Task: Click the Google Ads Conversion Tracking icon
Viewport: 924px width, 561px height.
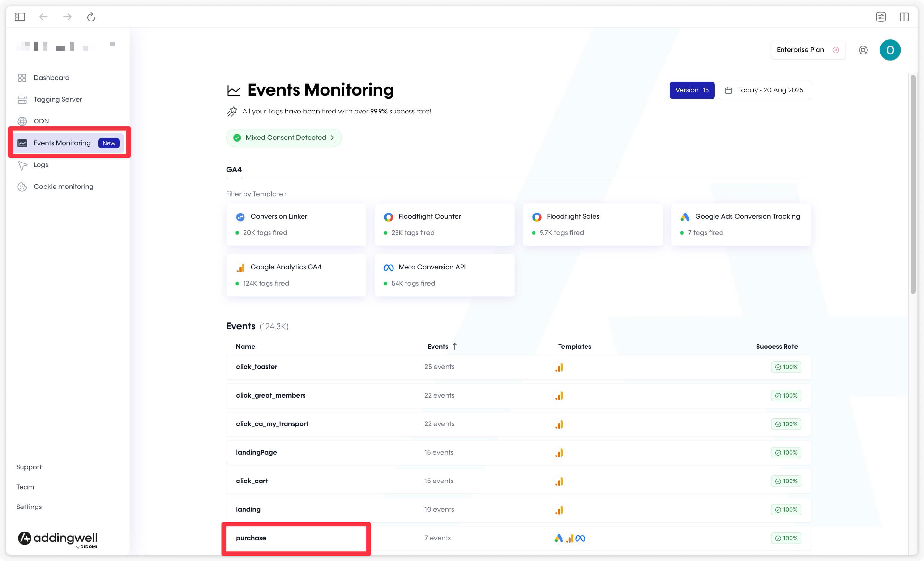Action: click(x=685, y=217)
